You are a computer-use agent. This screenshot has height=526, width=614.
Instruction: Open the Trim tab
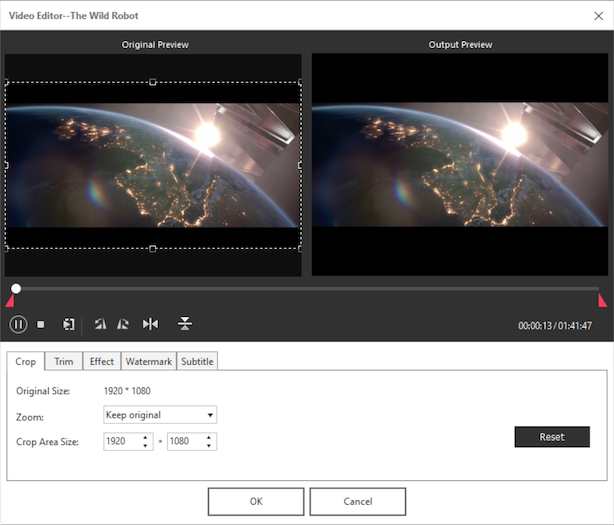64,361
